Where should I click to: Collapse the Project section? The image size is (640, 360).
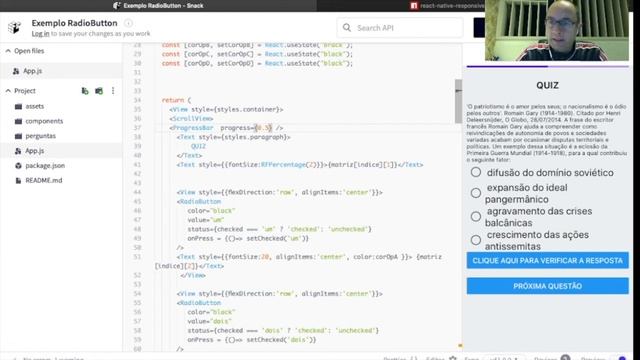coord(8,91)
